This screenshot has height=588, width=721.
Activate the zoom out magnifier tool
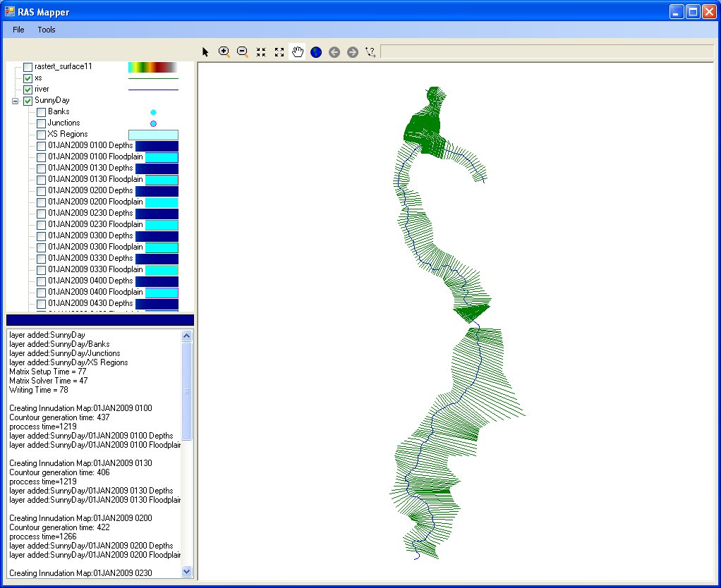(x=242, y=52)
